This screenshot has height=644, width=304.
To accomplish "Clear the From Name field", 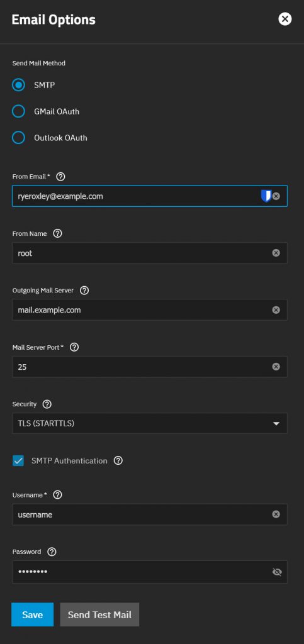I will 276,253.
